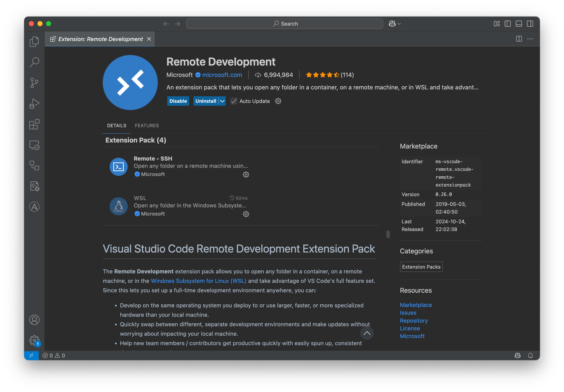
Task: Open WSL extension manage gear
Action: tap(246, 214)
